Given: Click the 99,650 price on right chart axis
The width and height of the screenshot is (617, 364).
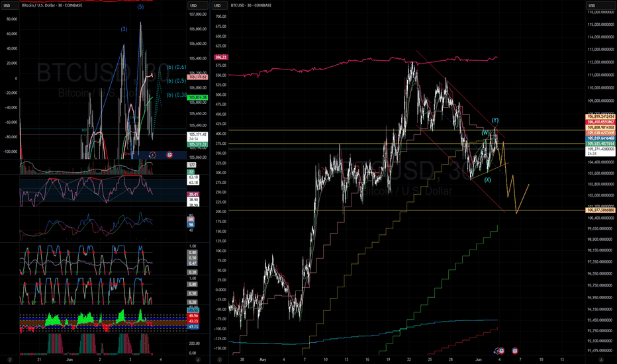Looking at the screenshot, I should click(x=601, y=228).
